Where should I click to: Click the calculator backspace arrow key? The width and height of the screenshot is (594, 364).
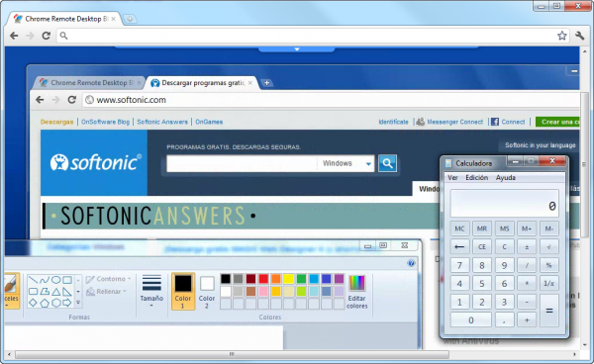pyautogui.click(x=459, y=246)
